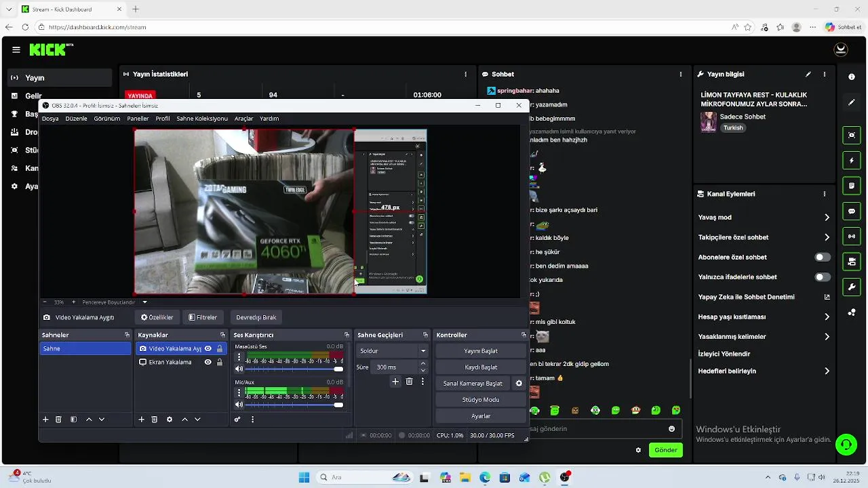
Task: Click Sanal Kamerayı Başlat button
Action: 473,384
